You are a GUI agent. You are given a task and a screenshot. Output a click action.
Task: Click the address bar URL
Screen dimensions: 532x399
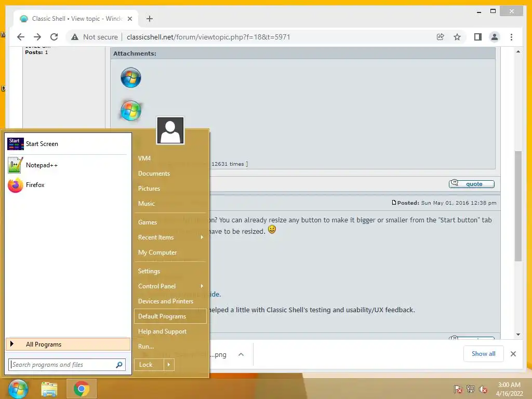(x=208, y=37)
